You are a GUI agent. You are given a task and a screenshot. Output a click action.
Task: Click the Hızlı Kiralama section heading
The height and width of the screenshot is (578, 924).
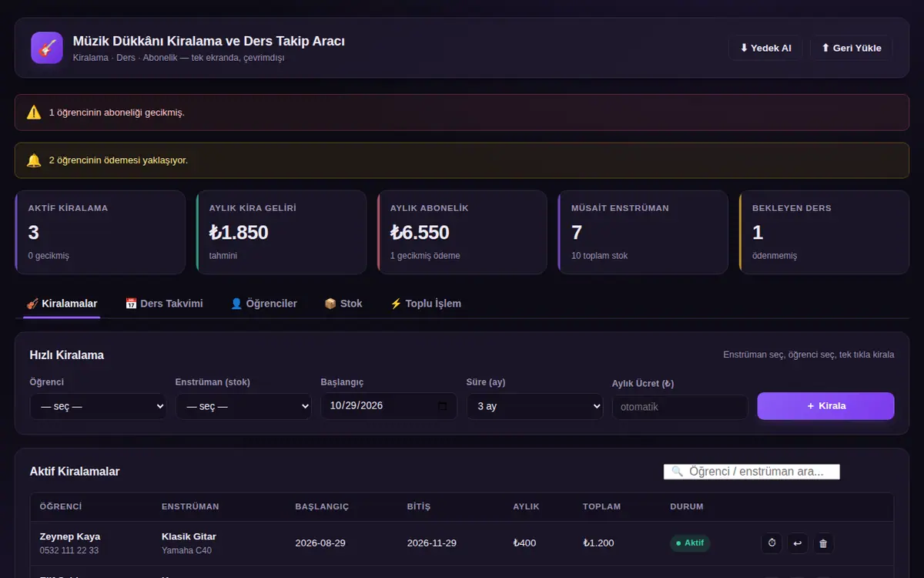[67, 355]
